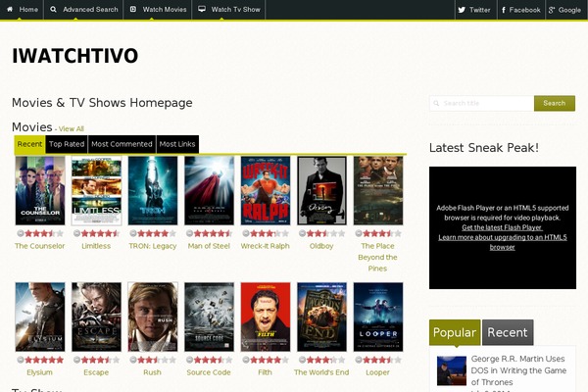Rate Filth using its star rating
This screenshot has height=392, width=588.
269,360
